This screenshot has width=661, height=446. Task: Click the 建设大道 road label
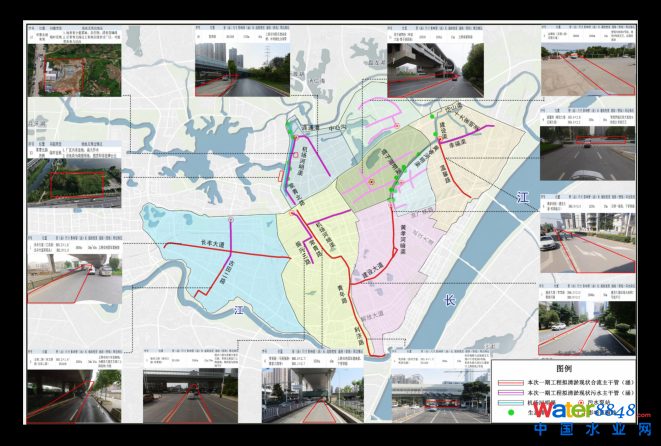[372, 270]
